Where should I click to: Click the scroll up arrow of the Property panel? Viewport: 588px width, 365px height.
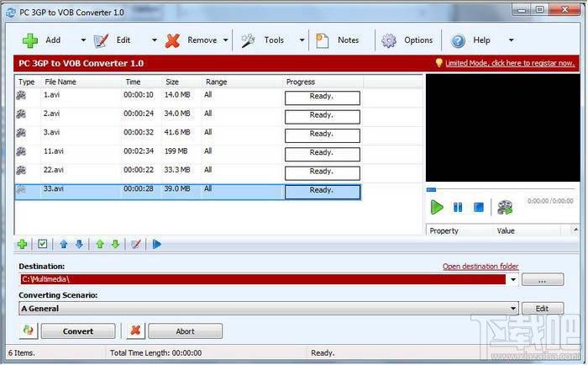pos(575,230)
